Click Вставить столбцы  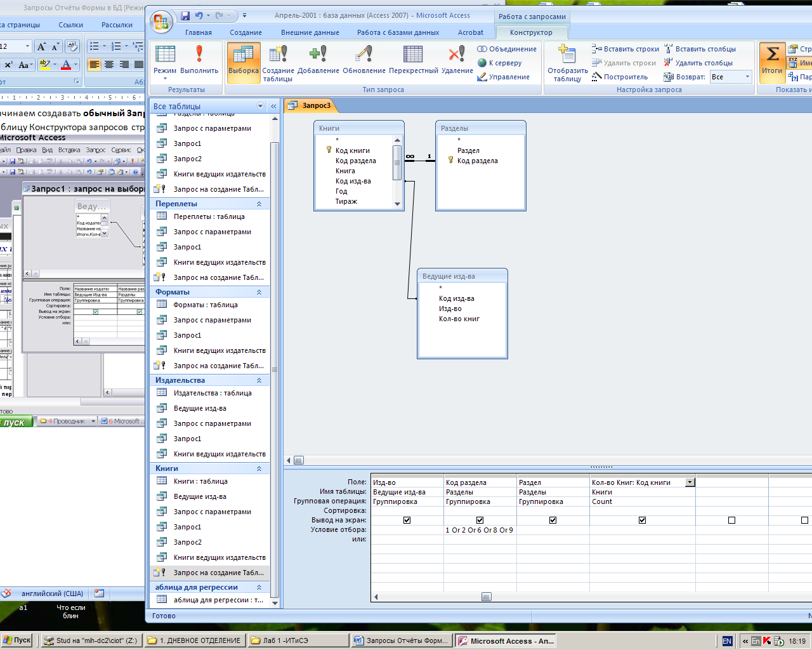click(700, 49)
